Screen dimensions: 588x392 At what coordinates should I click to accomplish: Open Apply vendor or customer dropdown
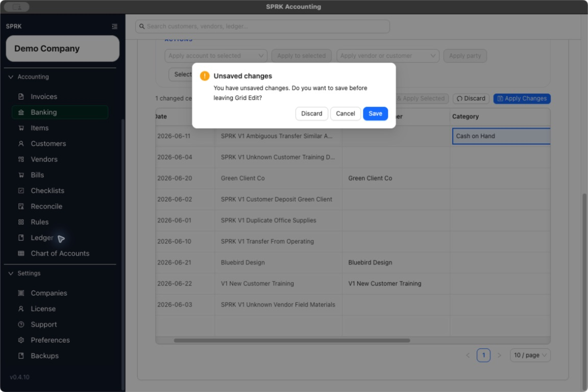(x=388, y=56)
